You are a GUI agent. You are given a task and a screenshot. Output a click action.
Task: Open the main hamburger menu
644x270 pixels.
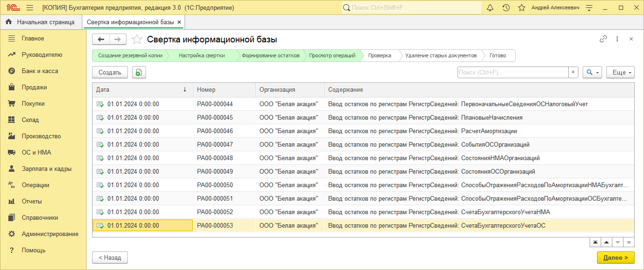click(x=30, y=8)
